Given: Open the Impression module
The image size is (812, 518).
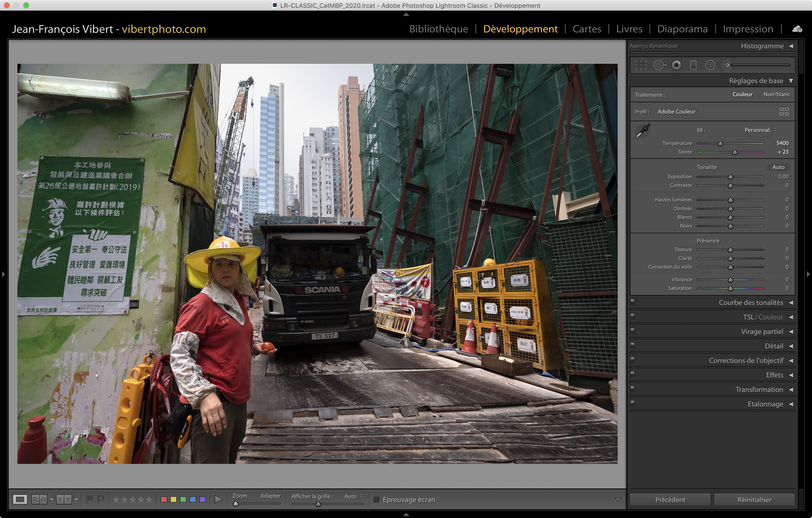Looking at the screenshot, I should click(x=747, y=29).
